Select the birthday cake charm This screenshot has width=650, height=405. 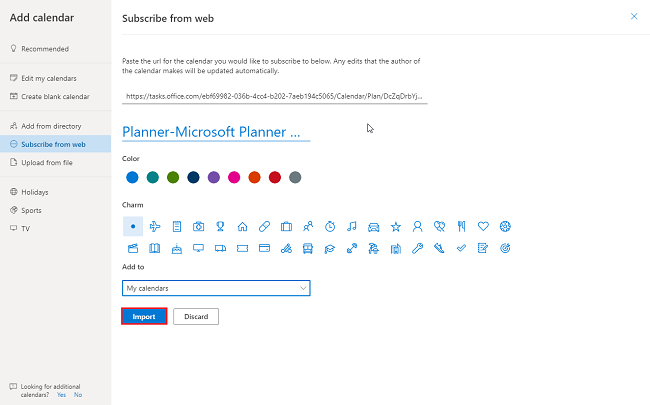pyautogui.click(x=177, y=248)
